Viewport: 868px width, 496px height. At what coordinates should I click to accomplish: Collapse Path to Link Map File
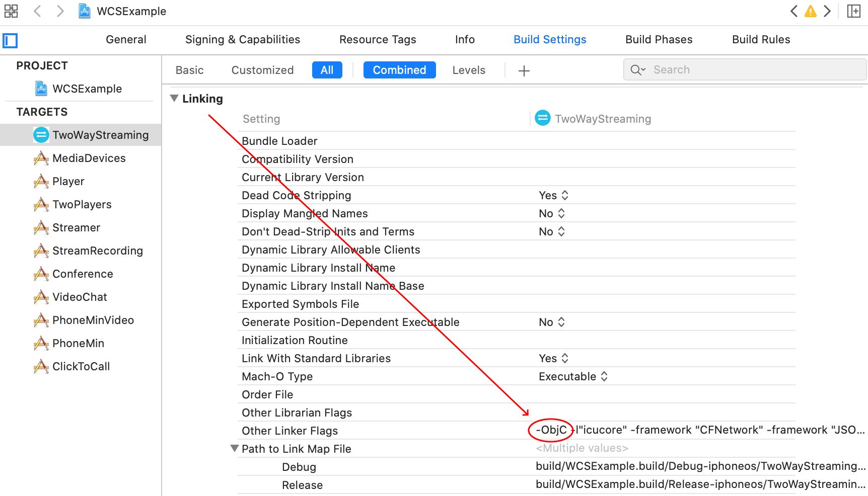(234, 448)
